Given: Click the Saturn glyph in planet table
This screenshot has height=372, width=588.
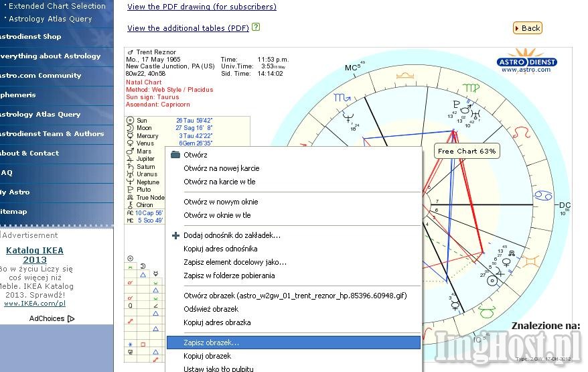Looking at the screenshot, I should pyautogui.click(x=130, y=166).
